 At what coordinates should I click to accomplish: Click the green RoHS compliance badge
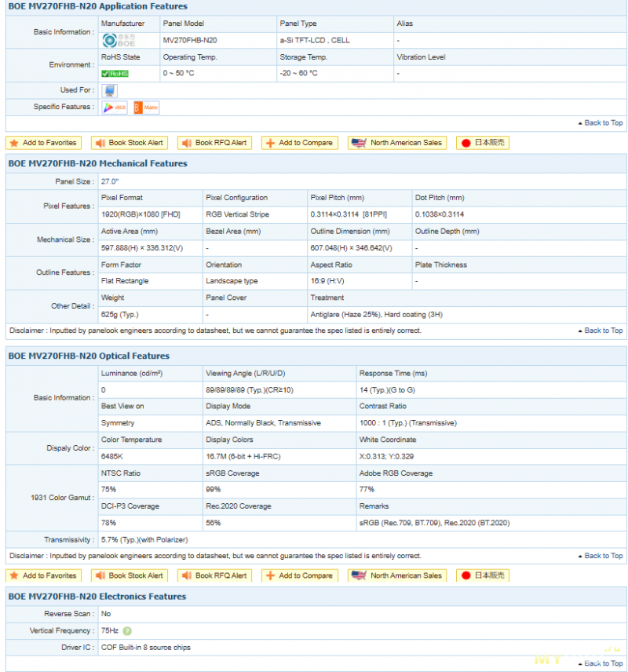pyautogui.click(x=115, y=73)
